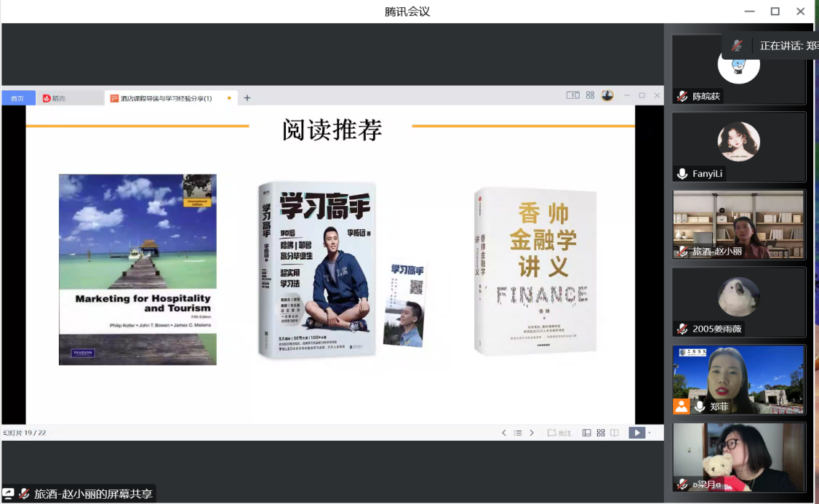Switch to reading view icon

[615, 433]
